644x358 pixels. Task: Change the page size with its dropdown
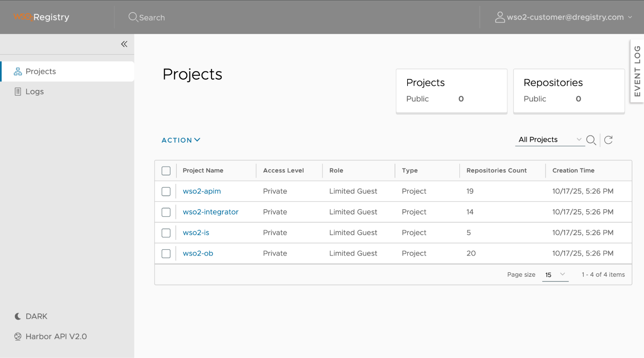click(x=554, y=274)
